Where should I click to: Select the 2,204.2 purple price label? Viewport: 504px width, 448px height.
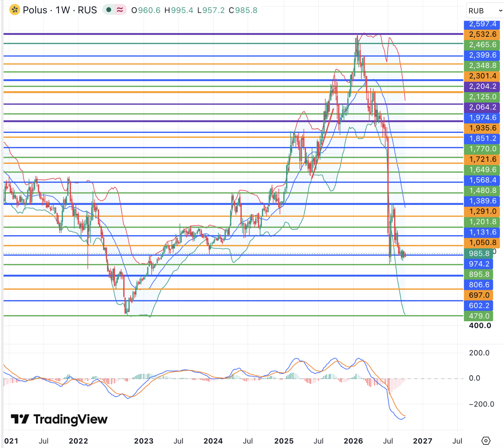(x=482, y=86)
